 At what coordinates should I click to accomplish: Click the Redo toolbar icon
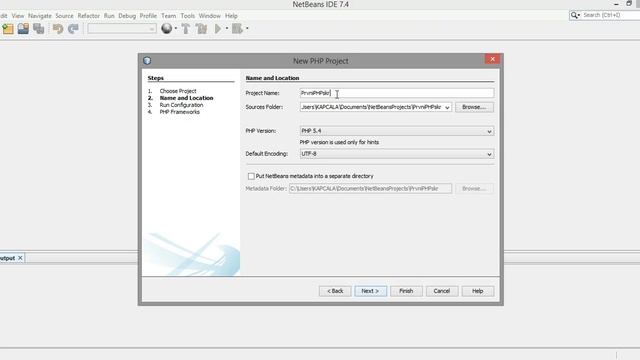point(73,29)
